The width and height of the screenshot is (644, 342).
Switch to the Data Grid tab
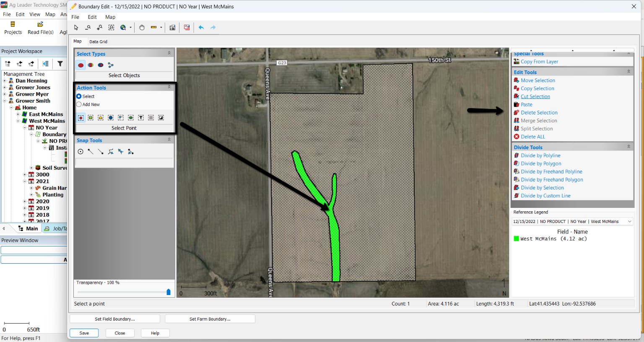point(98,41)
